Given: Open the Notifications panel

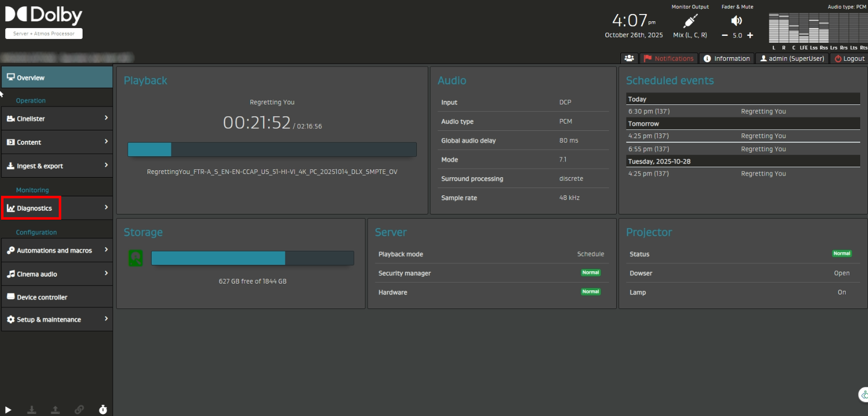Looking at the screenshot, I should coord(669,59).
